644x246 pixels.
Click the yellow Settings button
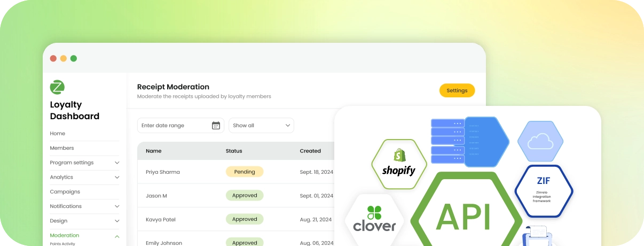pyautogui.click(x=457, y=90)
